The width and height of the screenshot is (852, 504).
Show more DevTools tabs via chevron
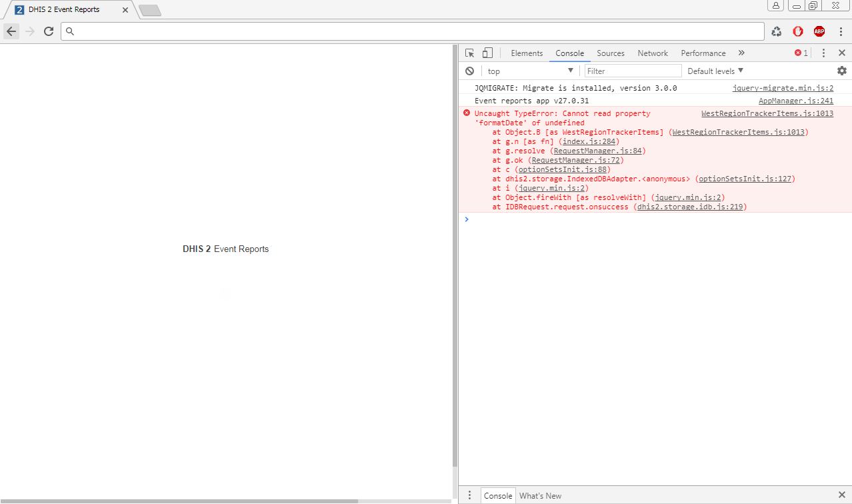(x=741, y=53)
